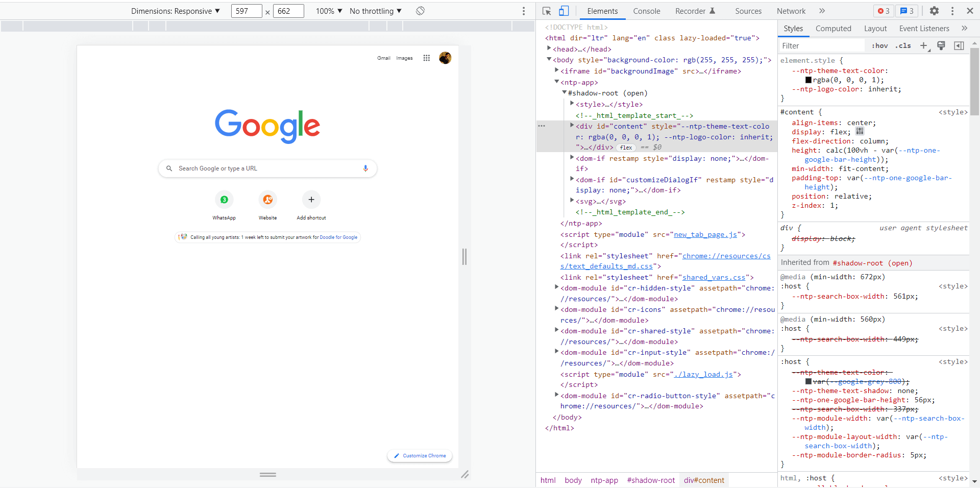The image size is (980, 488).
Task: Open DevTools settings gear
Action: (935, 11)
